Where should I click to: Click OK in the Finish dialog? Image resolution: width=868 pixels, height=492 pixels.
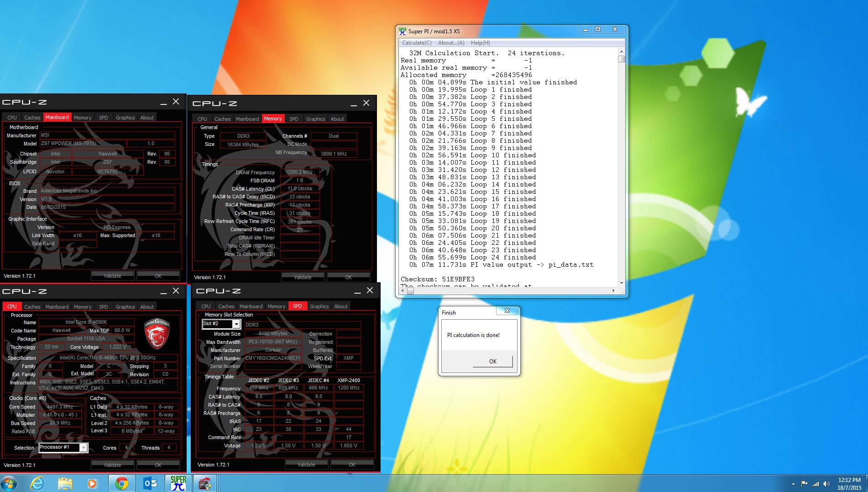(x=492, y=361)
